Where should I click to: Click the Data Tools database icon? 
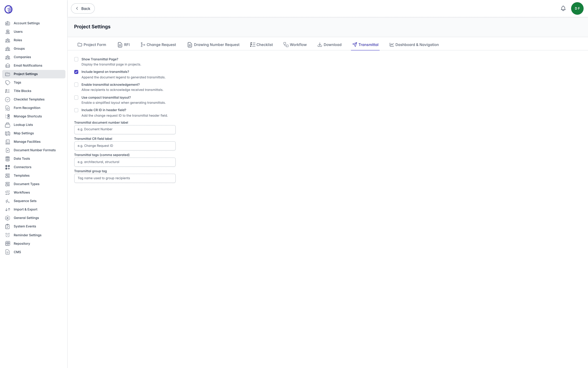pos(8,159)
